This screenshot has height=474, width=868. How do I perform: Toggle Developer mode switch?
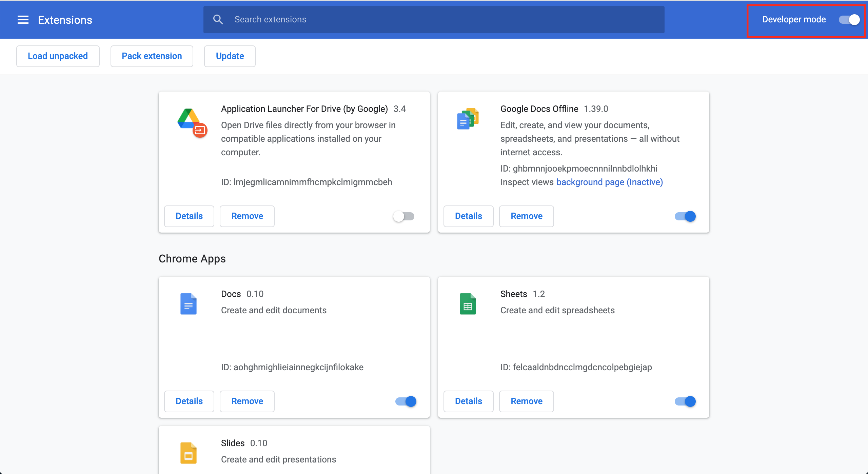point(849,20)
